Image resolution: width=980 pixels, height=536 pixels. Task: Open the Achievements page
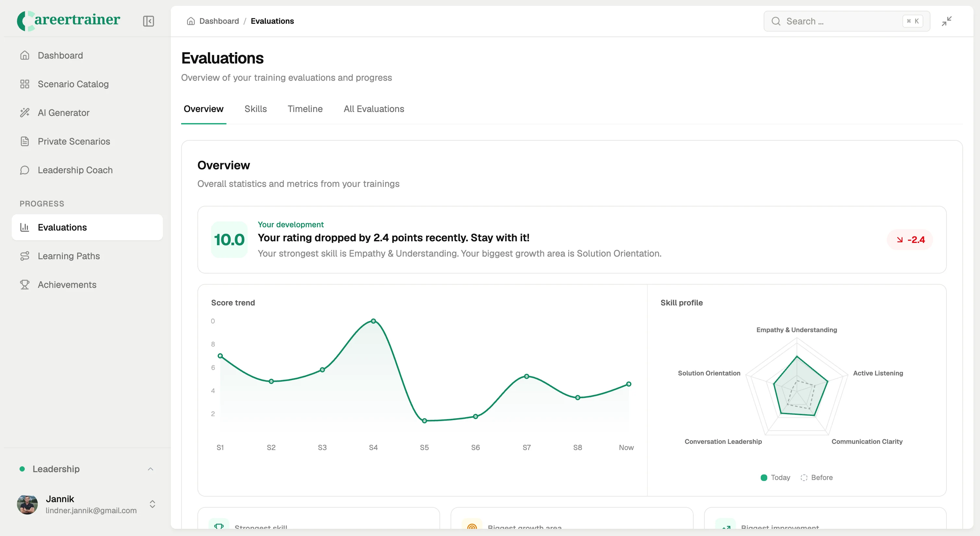pos(87,285)
